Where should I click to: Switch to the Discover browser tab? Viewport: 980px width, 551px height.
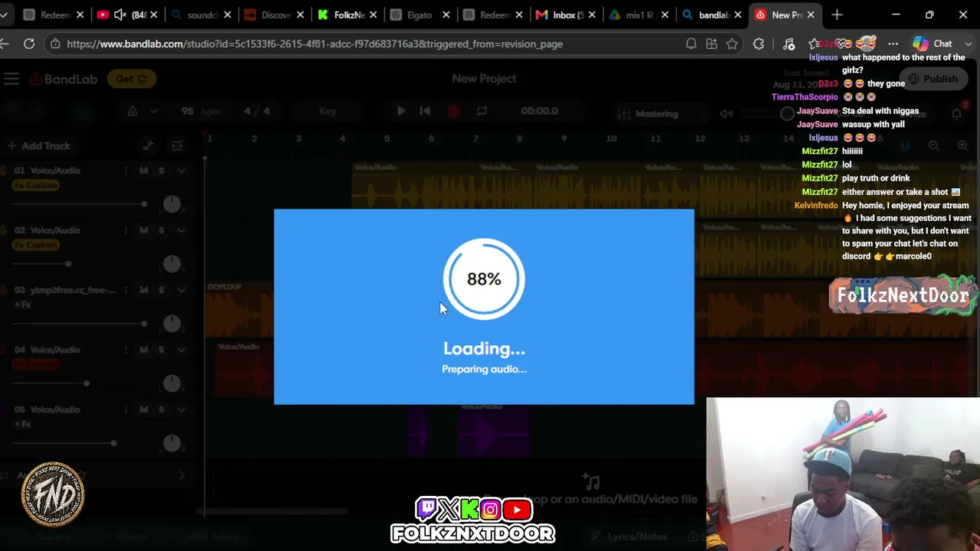tap(276, 15)
